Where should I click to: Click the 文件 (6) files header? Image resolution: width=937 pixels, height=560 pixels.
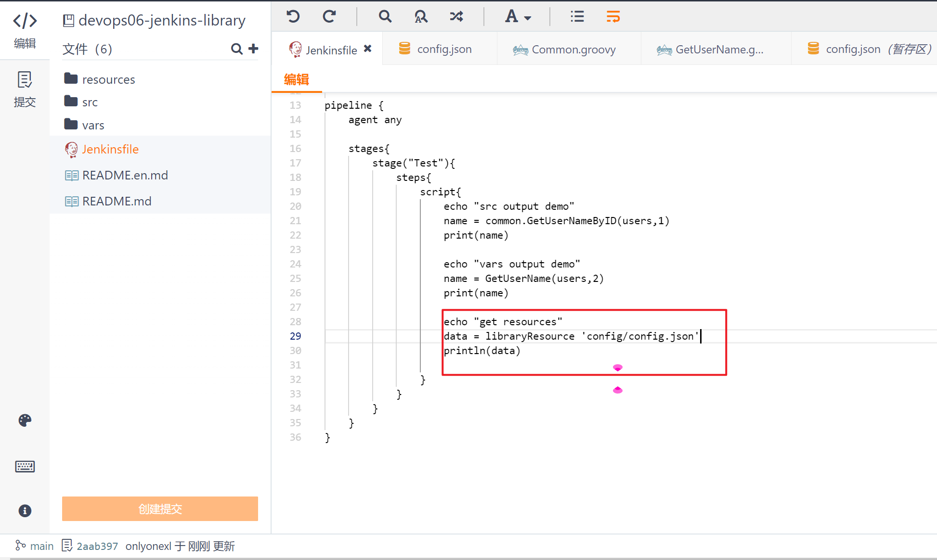pos(87,49)
